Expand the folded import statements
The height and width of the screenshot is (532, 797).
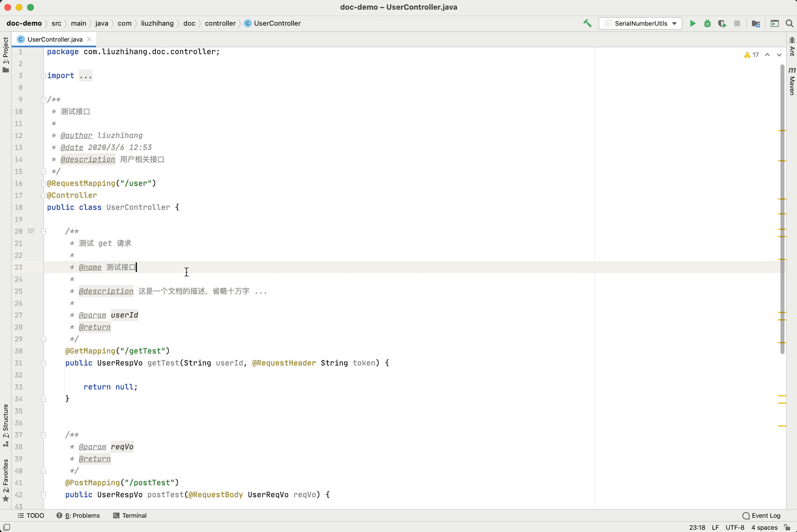click(x=43, y=76)
